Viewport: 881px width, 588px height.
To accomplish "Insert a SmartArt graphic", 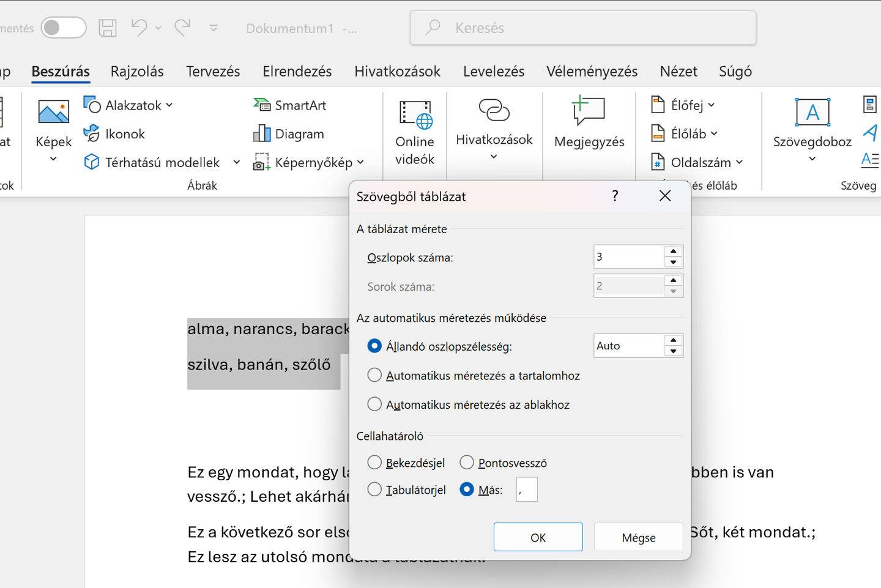I will tap(289, 105).
